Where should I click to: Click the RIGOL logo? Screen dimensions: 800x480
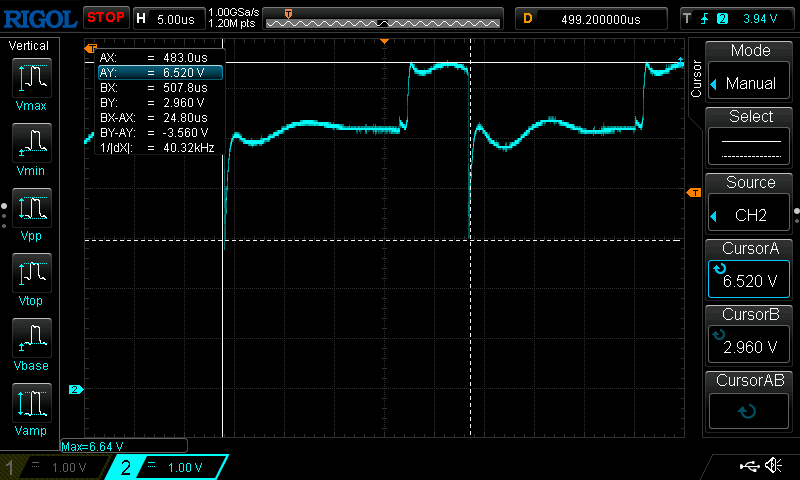[40, 19]
